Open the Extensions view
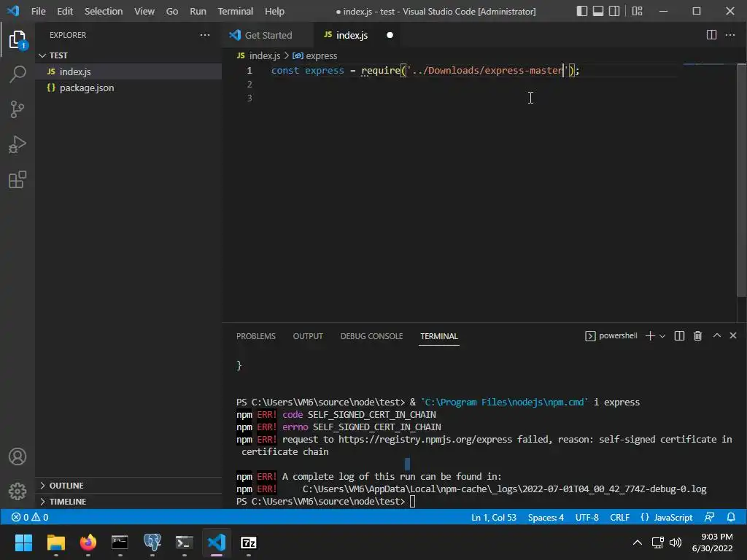The height and width of the screenshot is (560, 747). point(18,179)
